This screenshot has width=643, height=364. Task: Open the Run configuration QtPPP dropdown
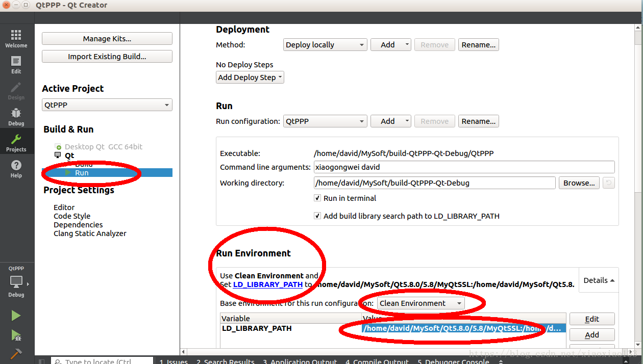tap(325, 121)
